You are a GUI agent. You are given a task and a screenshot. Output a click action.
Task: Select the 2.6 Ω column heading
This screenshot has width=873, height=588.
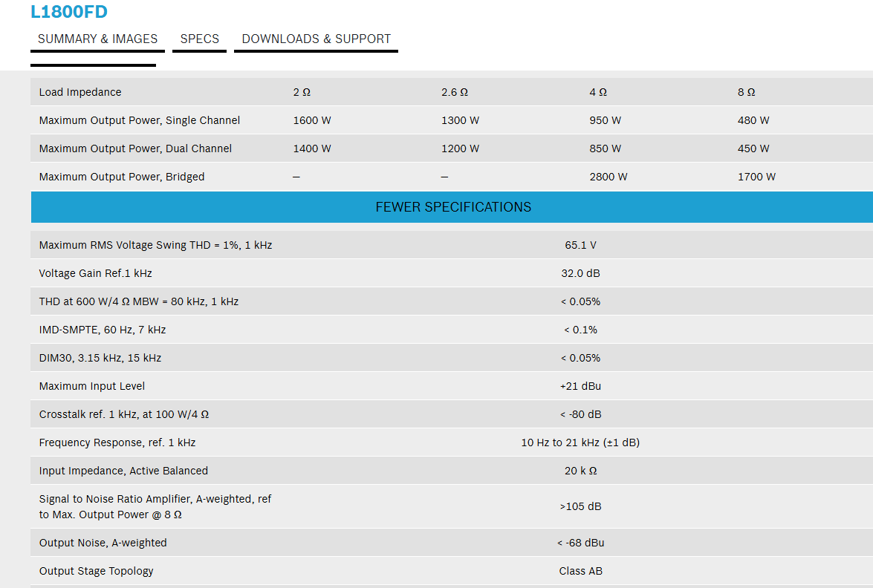[x=454, y=92]
